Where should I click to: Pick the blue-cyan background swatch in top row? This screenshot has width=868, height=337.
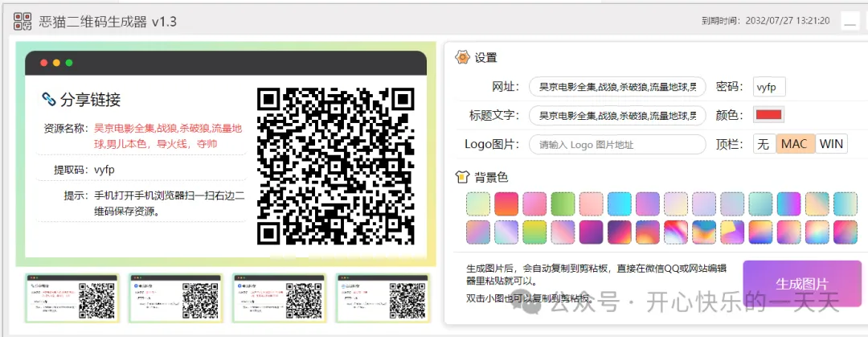point(620,203)
